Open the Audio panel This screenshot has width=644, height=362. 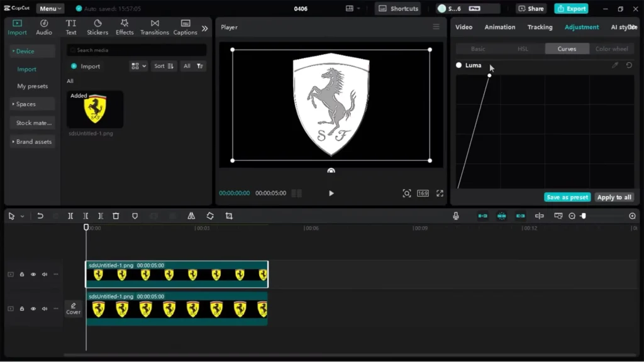point(44,27)
